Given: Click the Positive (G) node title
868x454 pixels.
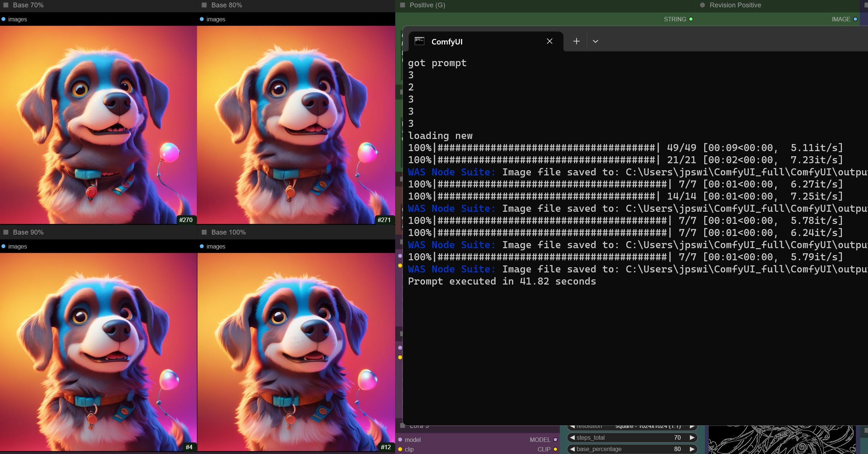Looking at the screenshot, I should click(x=427, y=5).
